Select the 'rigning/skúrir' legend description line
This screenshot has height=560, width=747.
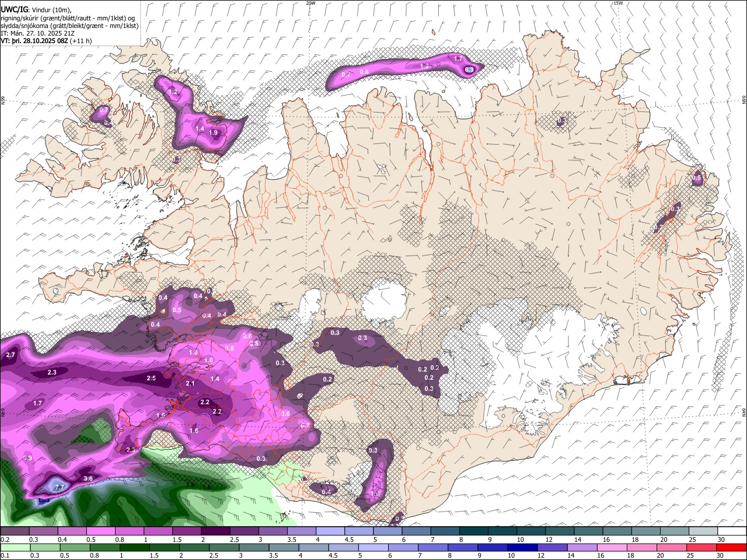[x=68, y=17]
